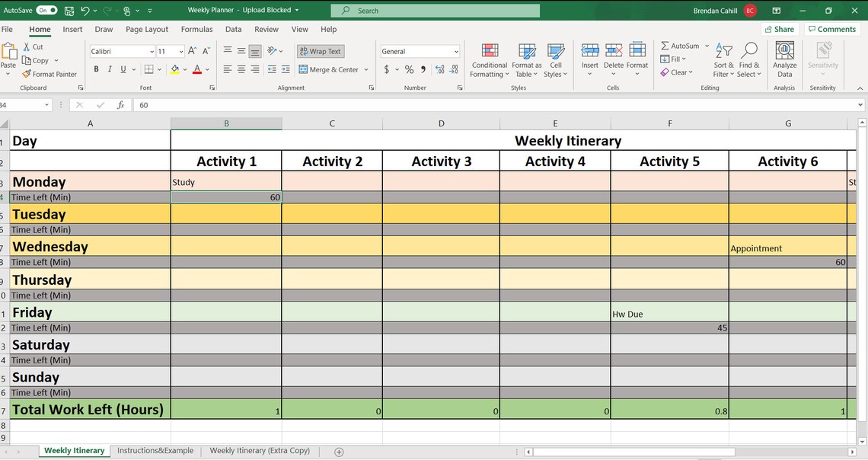The width and height of the screenshot is (868, 460).
Task: Click the Merge & Center icon
Action: [x=303, y=69]
